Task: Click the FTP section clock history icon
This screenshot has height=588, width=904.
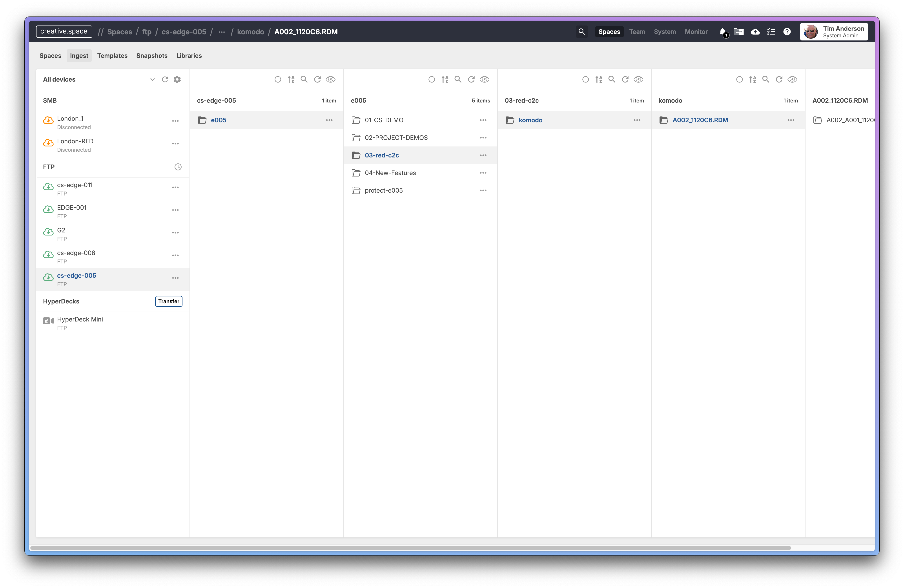Action: pyautogui.click(x=178, y=167)
